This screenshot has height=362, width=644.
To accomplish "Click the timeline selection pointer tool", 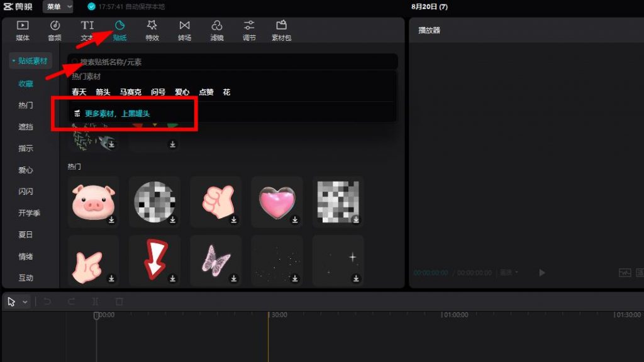I will [x=11, y=302].
